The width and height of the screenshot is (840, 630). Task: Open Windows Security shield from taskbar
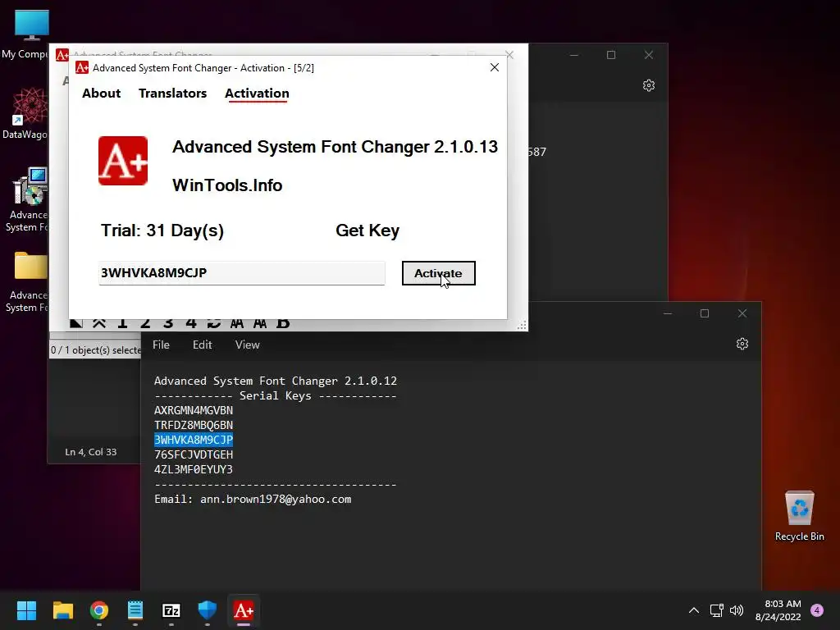(208, 610)
